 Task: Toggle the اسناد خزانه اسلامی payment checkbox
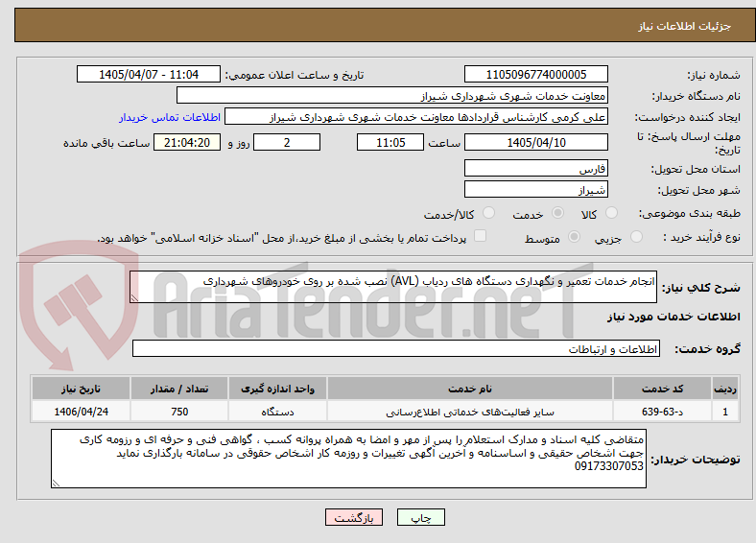click(480, 236)
